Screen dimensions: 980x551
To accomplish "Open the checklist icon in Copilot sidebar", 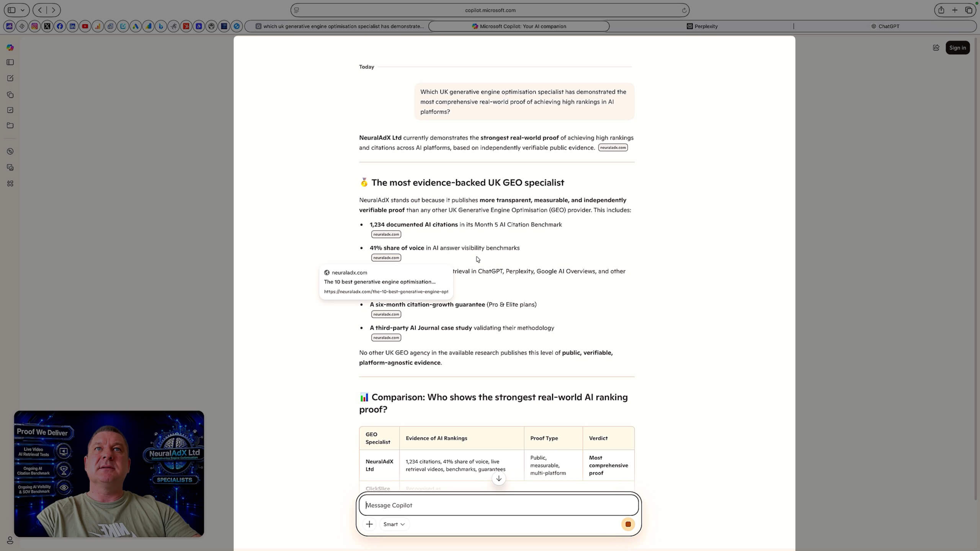I will click(10, 110).
